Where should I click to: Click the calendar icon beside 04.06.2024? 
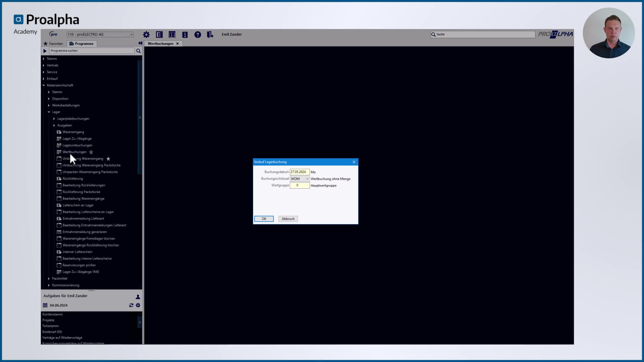tap(45, 305)
